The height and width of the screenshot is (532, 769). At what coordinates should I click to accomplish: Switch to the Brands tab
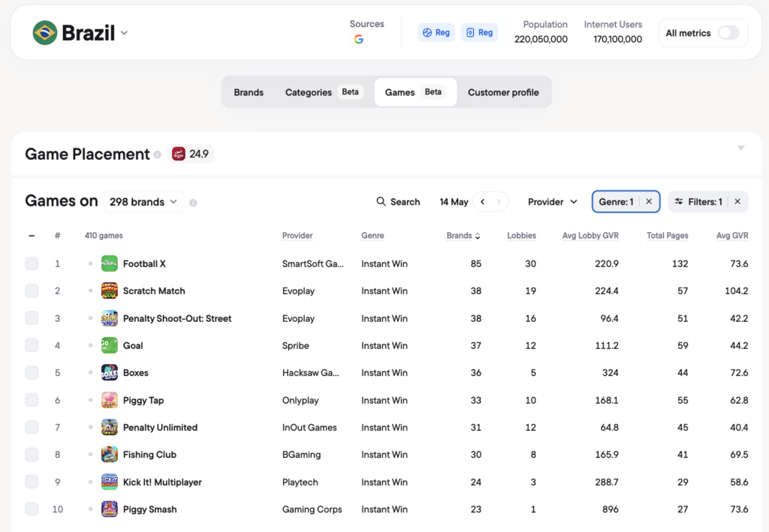249,92
